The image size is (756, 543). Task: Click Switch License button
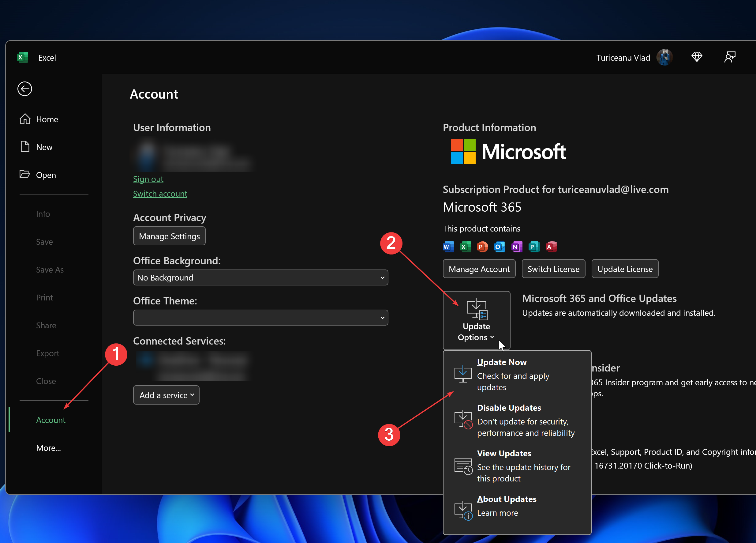click(x=553, y=269)
